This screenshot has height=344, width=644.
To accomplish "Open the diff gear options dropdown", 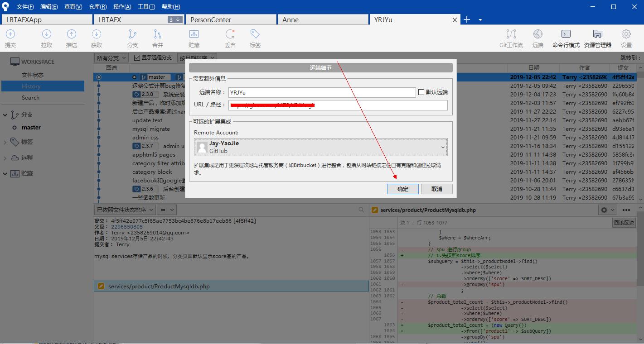I will 608,210.
